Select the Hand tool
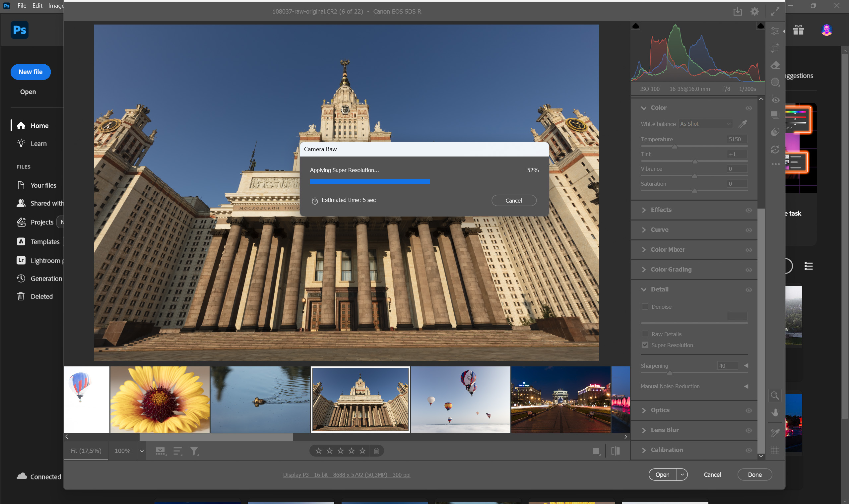The width and height of the screenshot is (849, 504). [x=775, y=412]
